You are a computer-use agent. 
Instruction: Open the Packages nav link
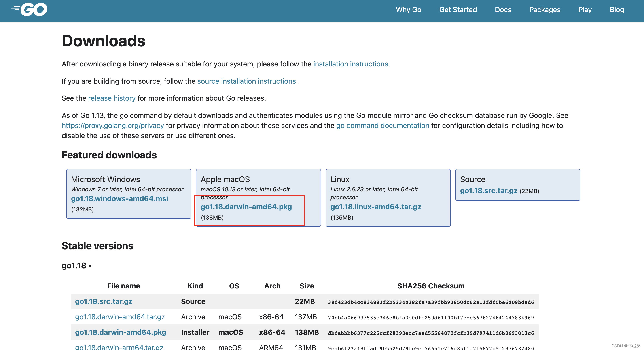point(544,10)
